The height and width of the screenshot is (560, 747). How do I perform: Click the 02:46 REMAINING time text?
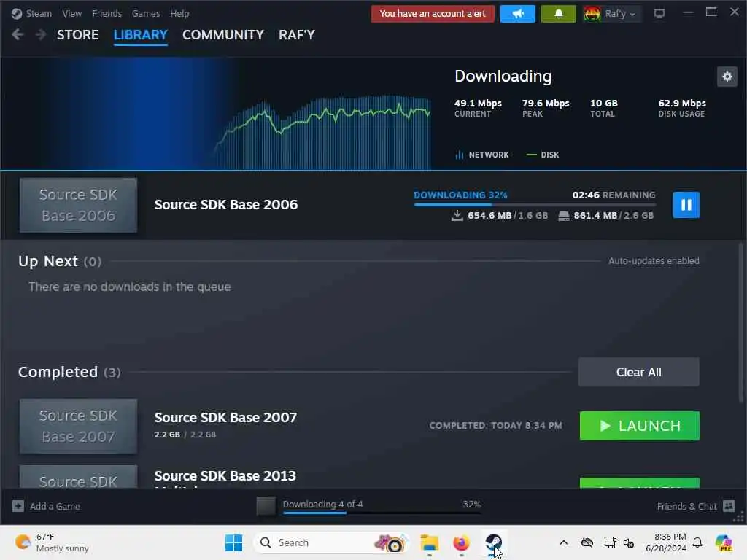[614, 195]
